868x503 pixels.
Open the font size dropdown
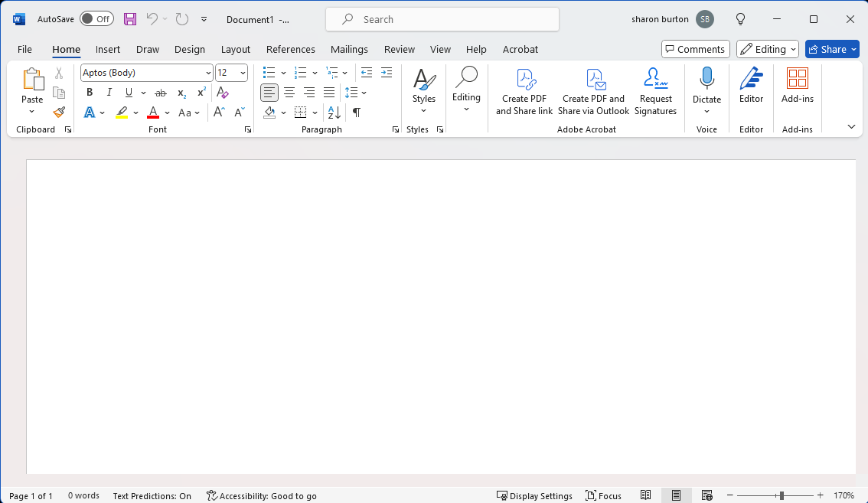coord(243,73)
